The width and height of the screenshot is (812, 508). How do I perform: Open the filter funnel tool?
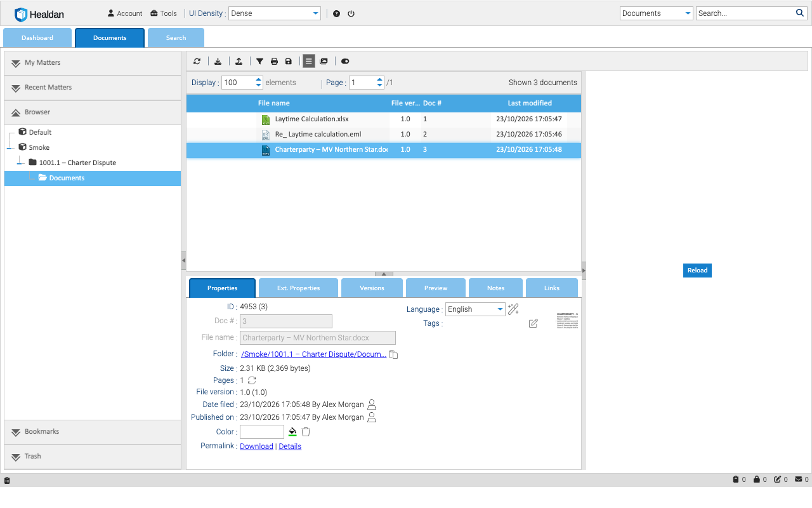[x=260, y=62]
